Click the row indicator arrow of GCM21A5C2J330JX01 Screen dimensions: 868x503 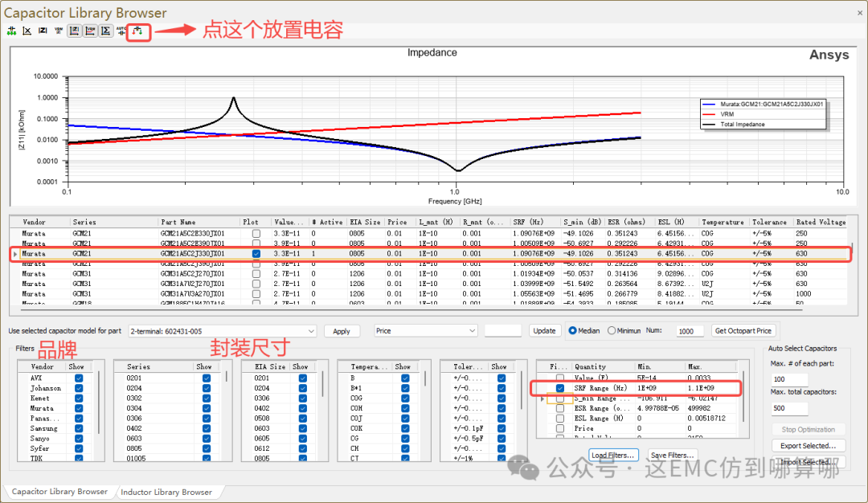tap(15, 254)
